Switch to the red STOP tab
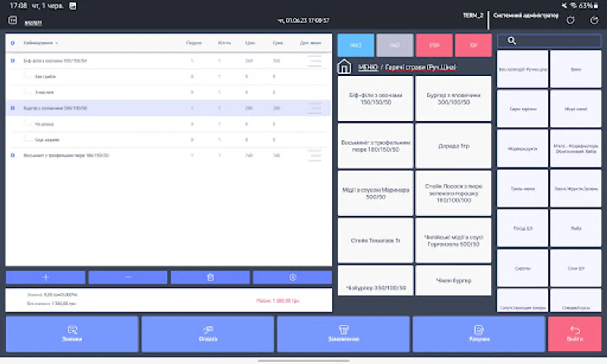 (x=434, y=45)
